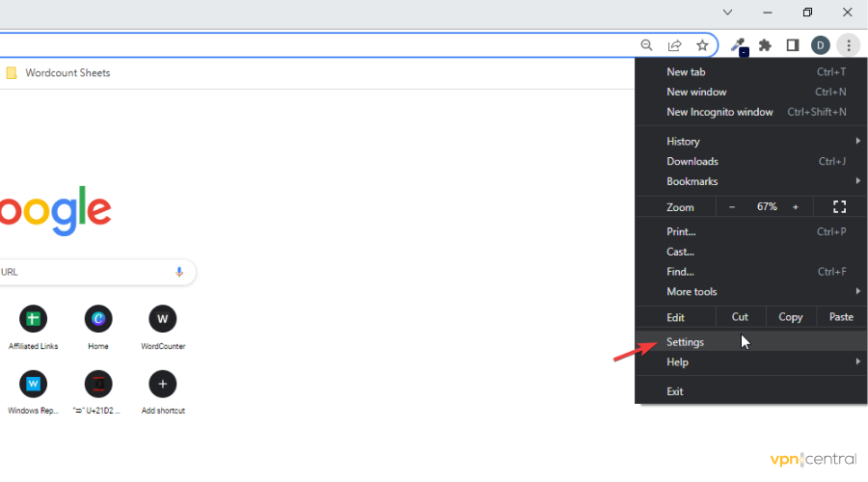The image size is (868, 482).
Task: Bookmark this tab with the star icon
Action: (702, 45)
